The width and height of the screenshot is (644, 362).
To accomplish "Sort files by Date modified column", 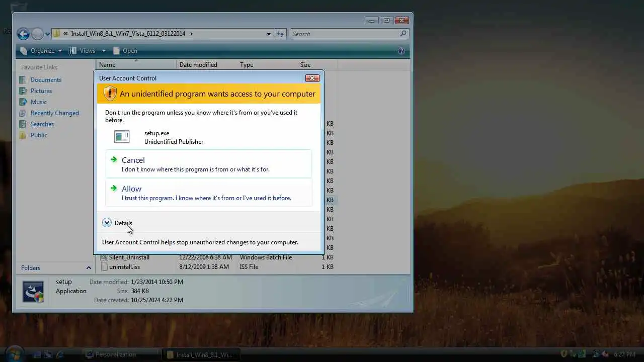I will point(207,64).
